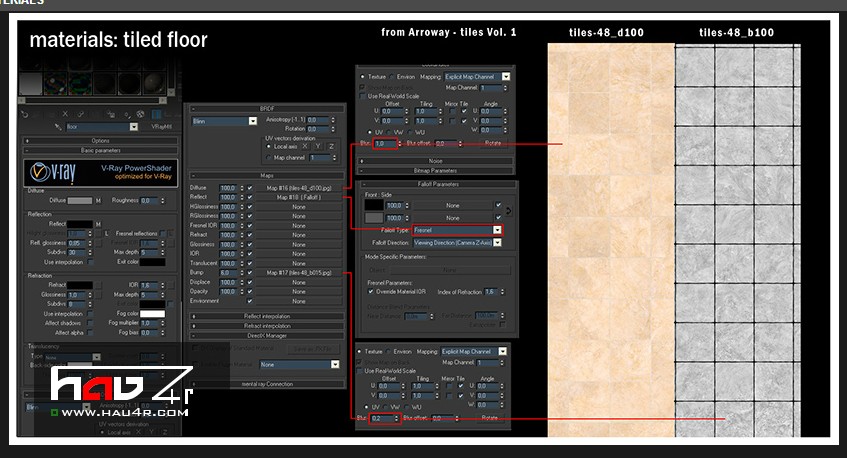Click the L lock button beside Hilight glossiness
The width and height of the screenshot is (847, 458).
tap(106, 233)
